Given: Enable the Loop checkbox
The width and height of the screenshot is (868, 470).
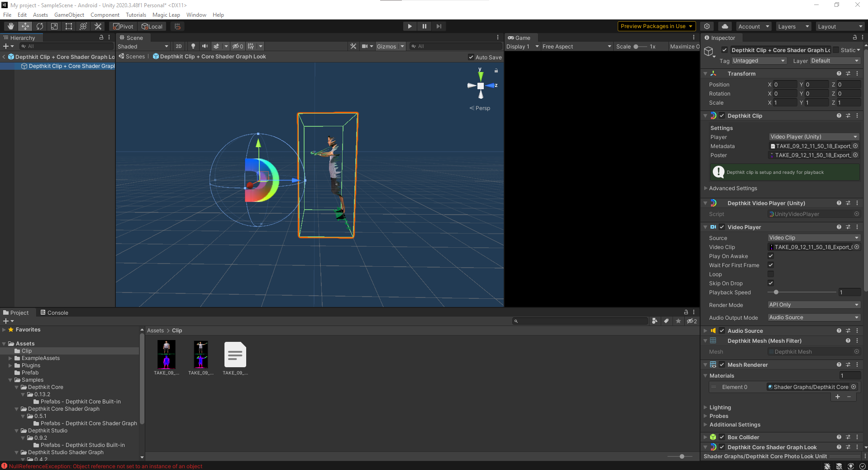Looking at the screenshot, I should pos(771,274).
